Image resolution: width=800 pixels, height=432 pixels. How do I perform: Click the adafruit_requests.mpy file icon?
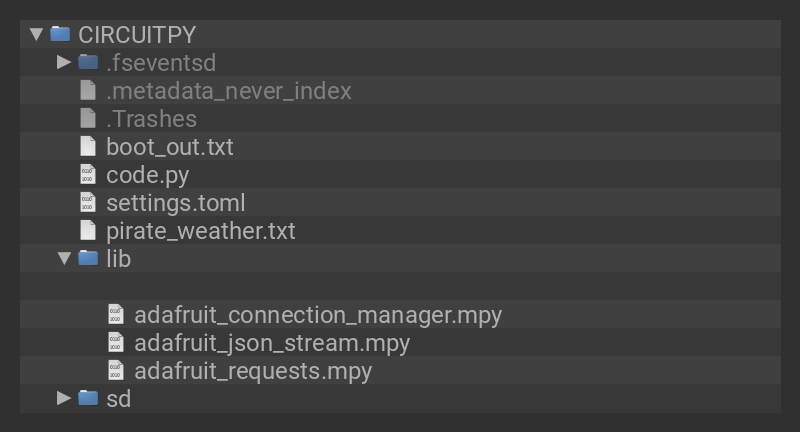[116, 370]
